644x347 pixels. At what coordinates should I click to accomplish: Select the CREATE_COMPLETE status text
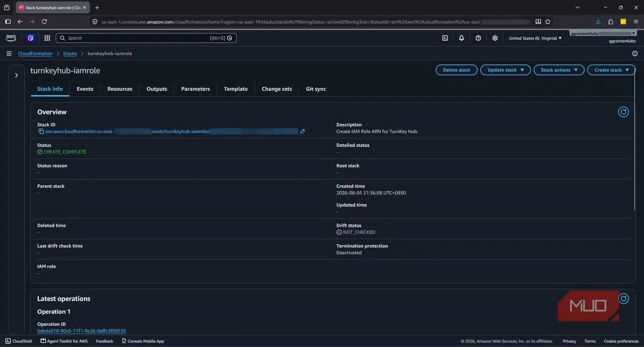coord(65,152)
